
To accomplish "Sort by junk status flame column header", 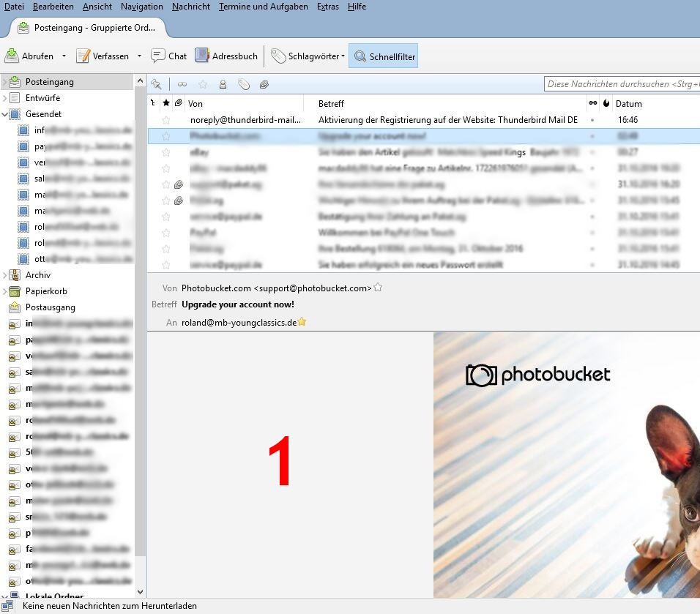I will tap(606, 103).
